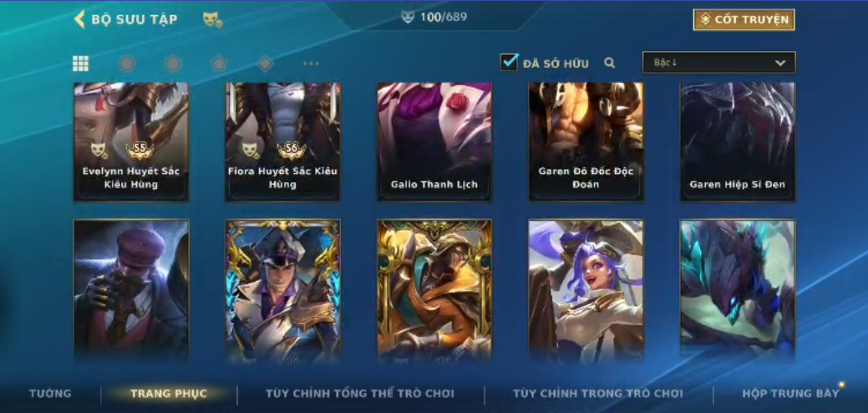This screenshot has width=868, height=413.
Task: Open Tùy Chỉnh Trong Trò Chơi tab
Action: click(598, 394)
